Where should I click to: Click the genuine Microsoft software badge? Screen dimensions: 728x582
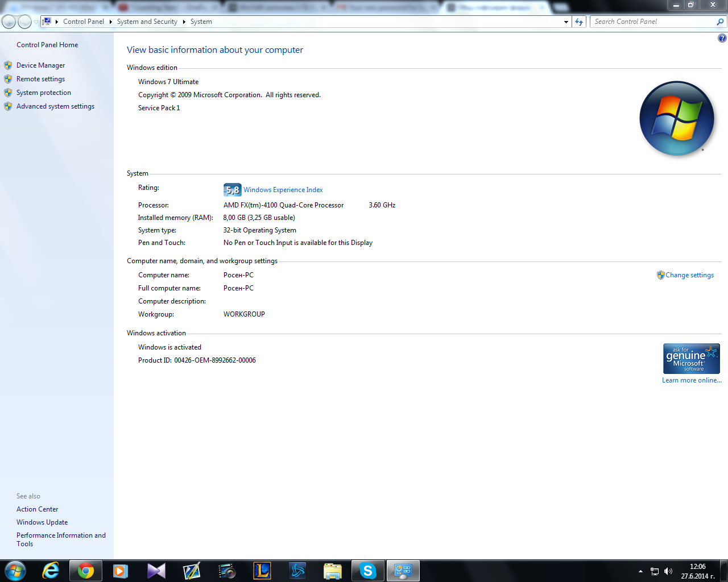(x=692, y=359)
